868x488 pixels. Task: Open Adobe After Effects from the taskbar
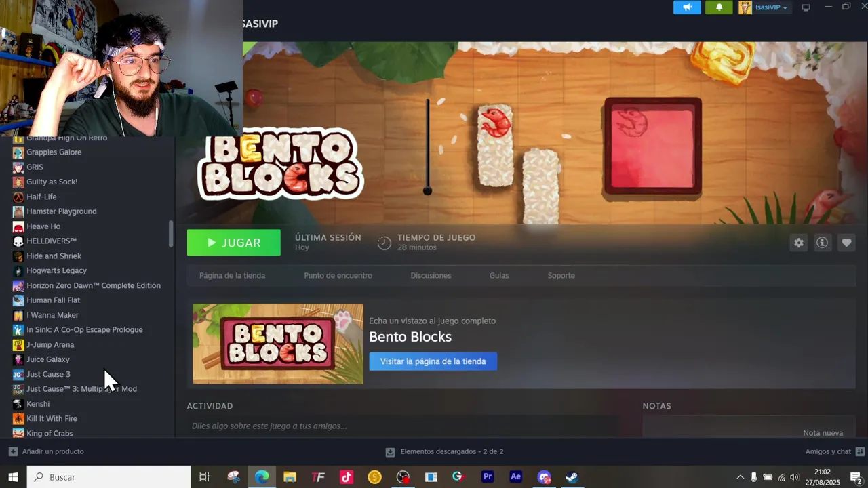(x=516, y=477)
